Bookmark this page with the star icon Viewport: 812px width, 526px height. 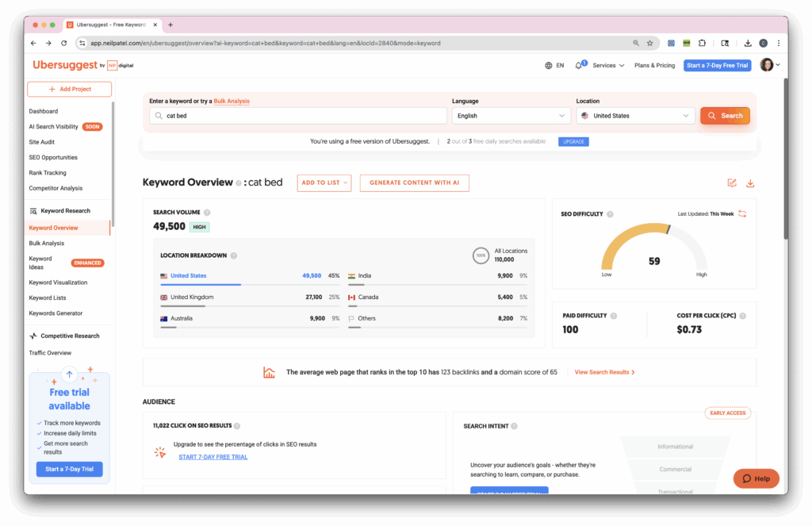650,44
